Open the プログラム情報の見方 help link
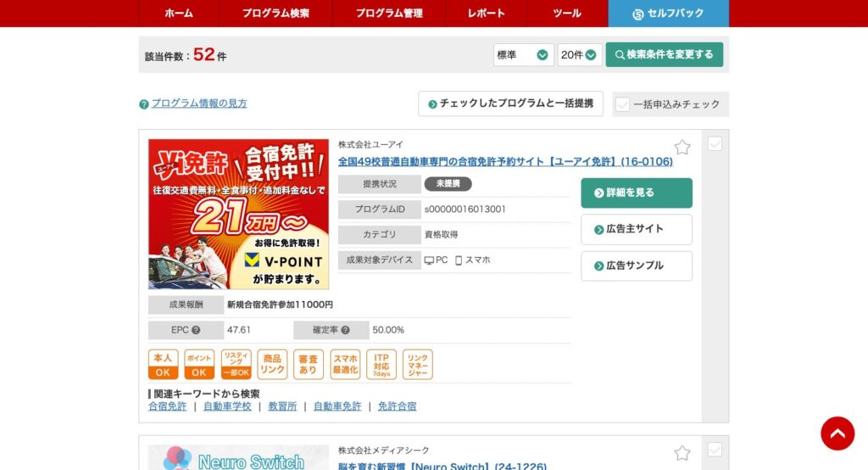 199,104
